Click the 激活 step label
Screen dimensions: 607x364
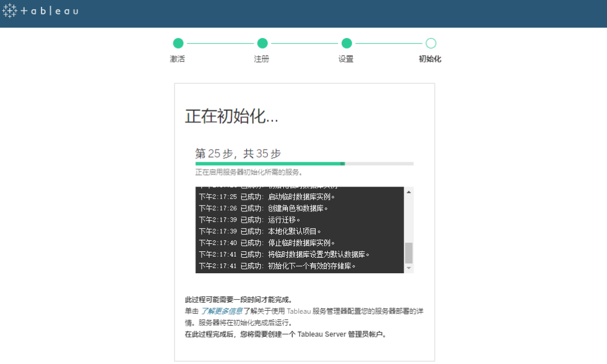pyautogui.click(x=177, y=59)
